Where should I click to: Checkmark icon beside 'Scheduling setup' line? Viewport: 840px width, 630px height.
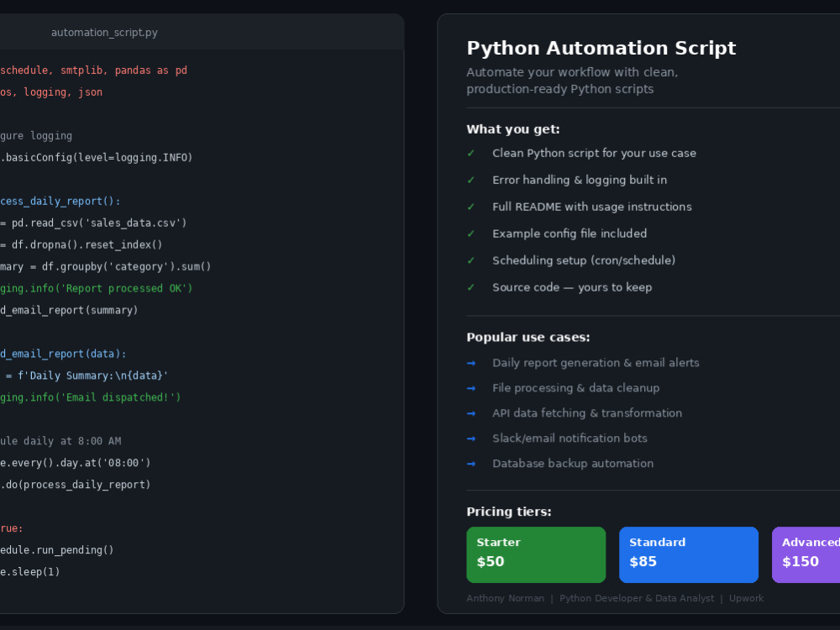pyautogui.click(x=471, y=260)
